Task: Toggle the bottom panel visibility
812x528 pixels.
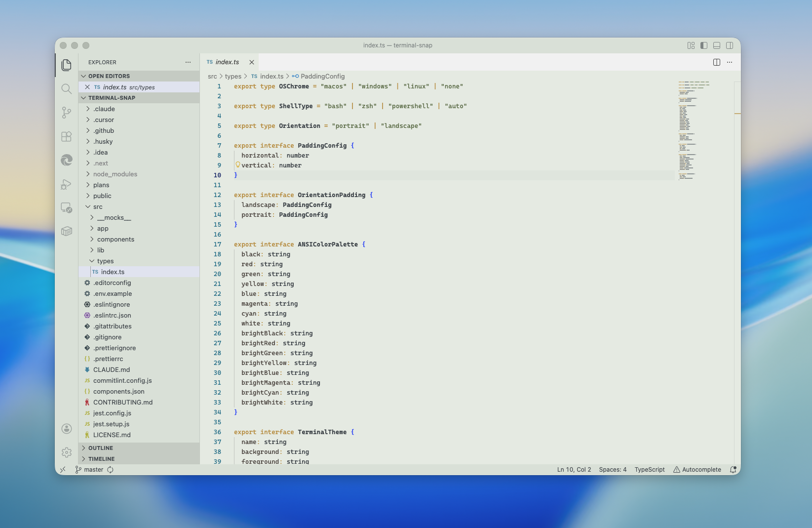Action: pos(717,45)
